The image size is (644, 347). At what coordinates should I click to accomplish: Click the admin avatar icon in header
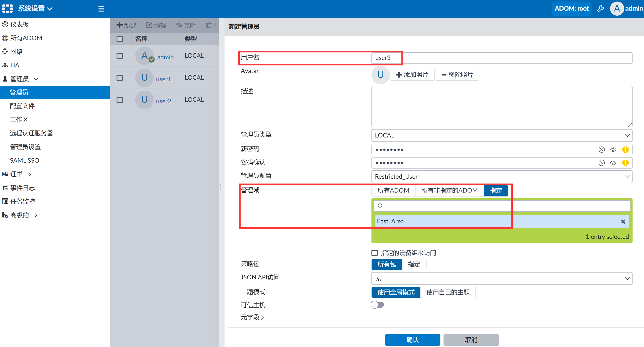click(617, 9)
